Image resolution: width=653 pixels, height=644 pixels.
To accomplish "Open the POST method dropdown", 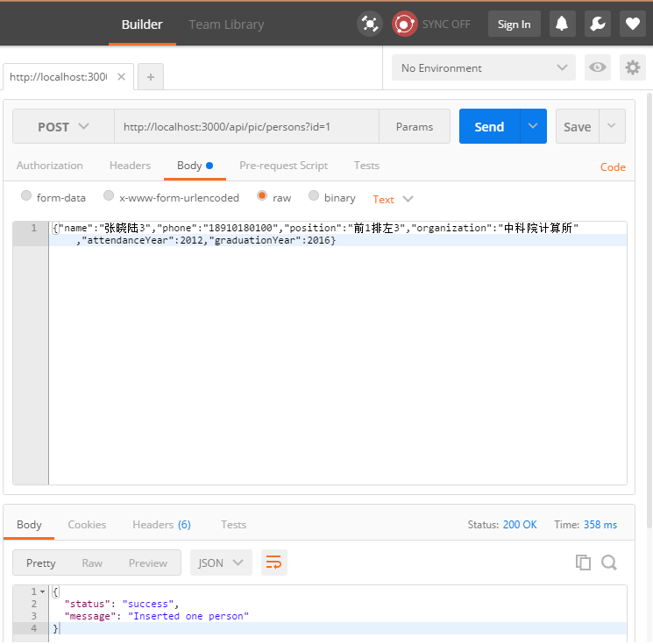I will (x=63, y=126).
